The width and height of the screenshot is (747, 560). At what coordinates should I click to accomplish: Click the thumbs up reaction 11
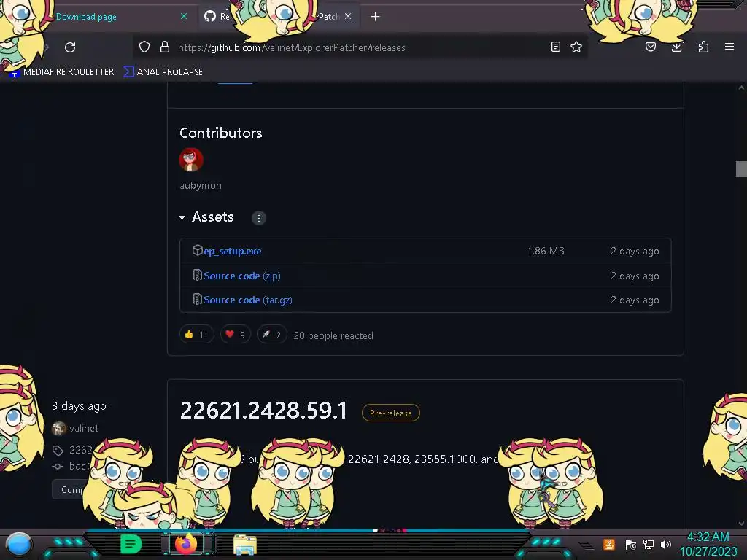pos(197,334)
